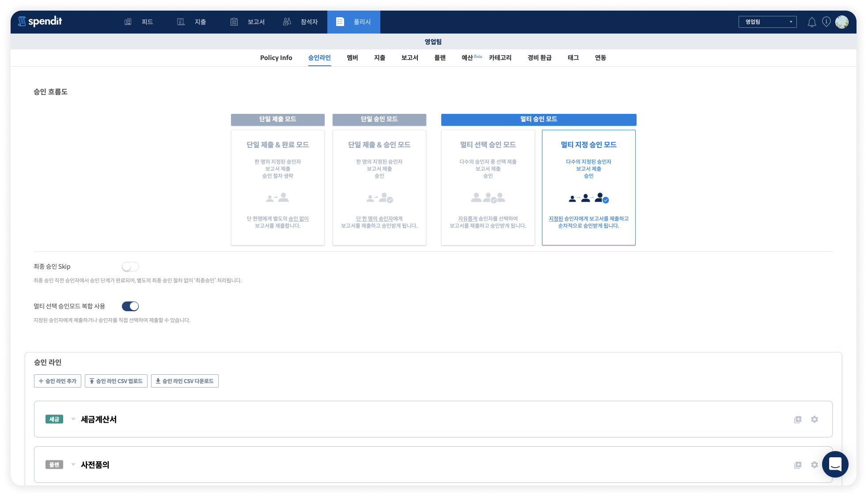868x497 pixels.
Task: Click the 승인 라인 CSV 다운로드 button
Action: [185, 381]
